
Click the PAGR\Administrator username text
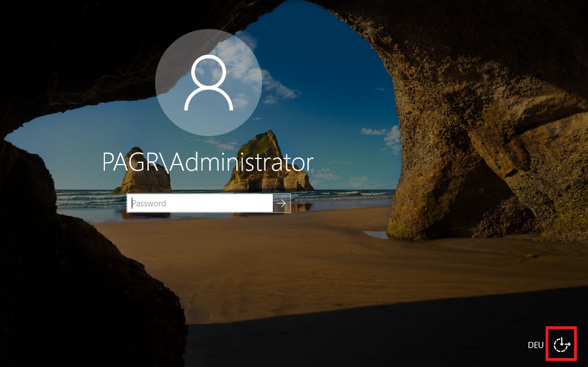[x=208, y=162]
